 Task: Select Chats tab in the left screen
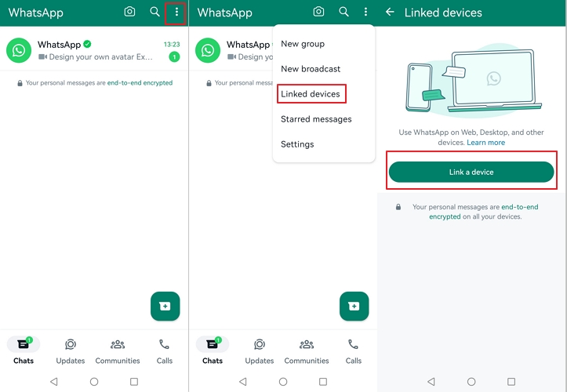[24, 350]
